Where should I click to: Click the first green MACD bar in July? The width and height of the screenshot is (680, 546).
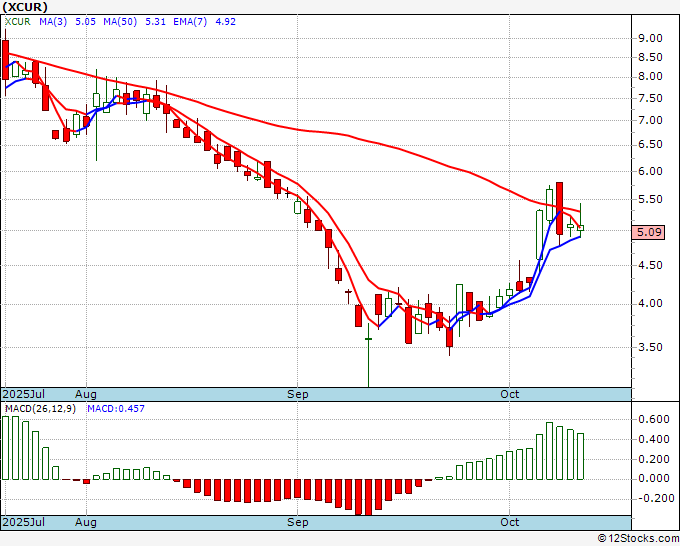(x=5, y=448)
